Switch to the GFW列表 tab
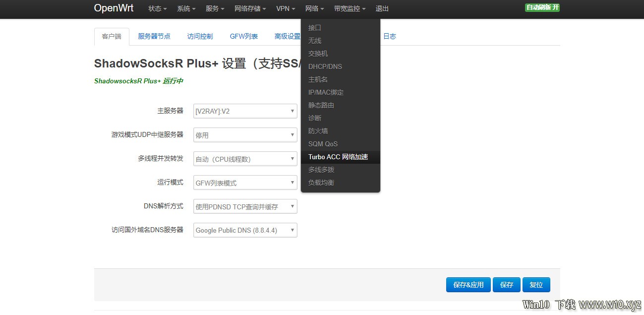Screen dimensions: 644x315 (x=244, y=36)
